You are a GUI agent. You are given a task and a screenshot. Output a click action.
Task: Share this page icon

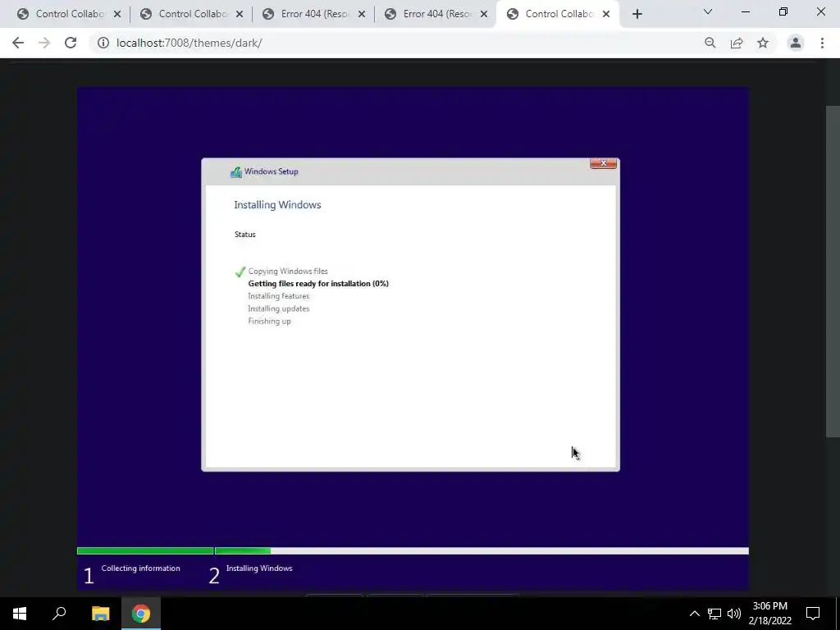(737, 43)
